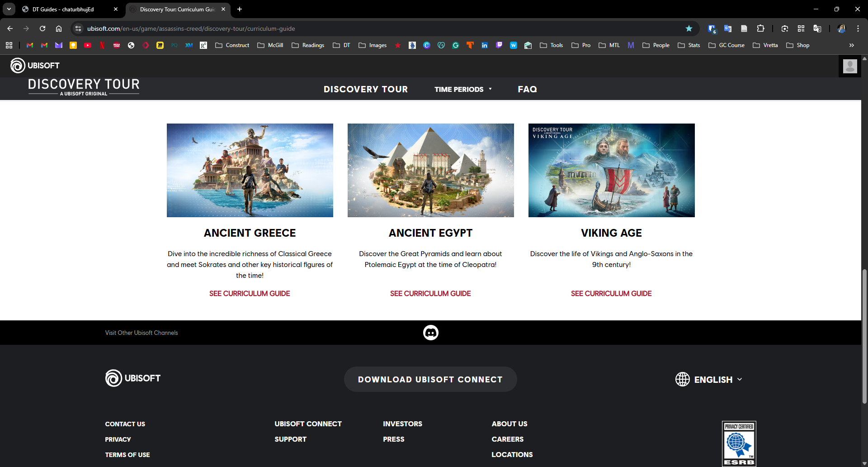Open a new browser tab
Screen dimensions: 868x467
(240, 9)
